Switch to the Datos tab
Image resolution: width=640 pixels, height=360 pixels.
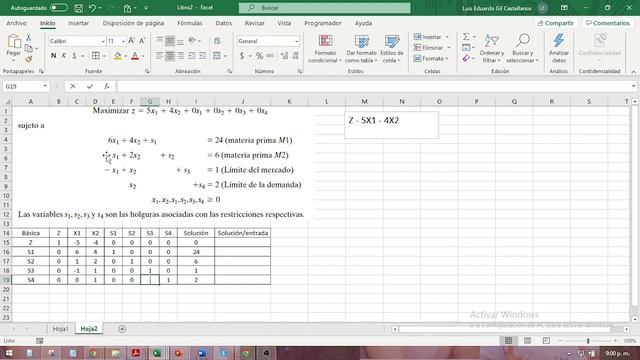(x=224, y=23)
